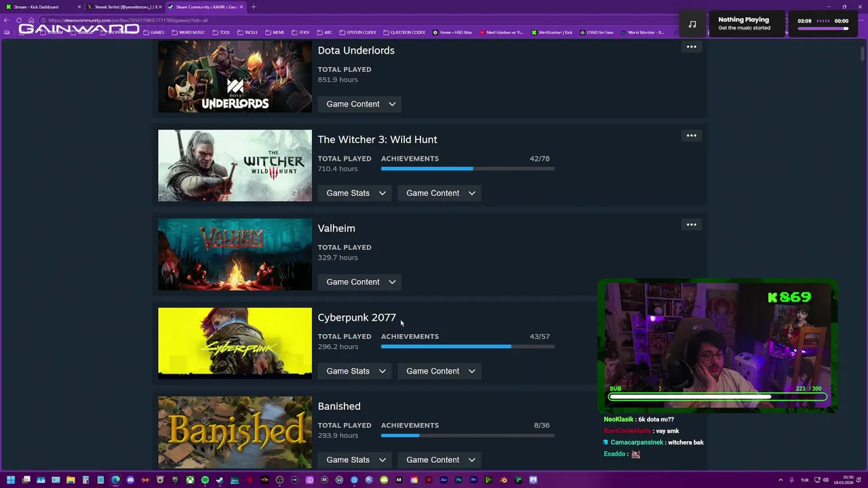
Task: Open the Steam app in taskbar
Action: [x=220, y=480]
